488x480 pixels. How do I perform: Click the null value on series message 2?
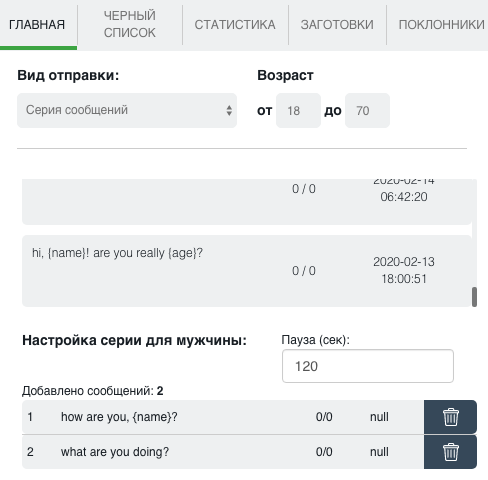(379, 452)
